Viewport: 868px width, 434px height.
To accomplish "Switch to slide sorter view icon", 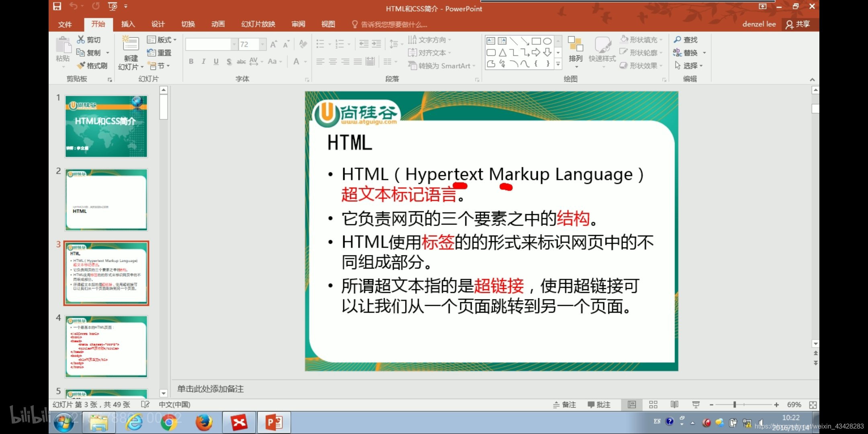I will (x=653, y=405).
